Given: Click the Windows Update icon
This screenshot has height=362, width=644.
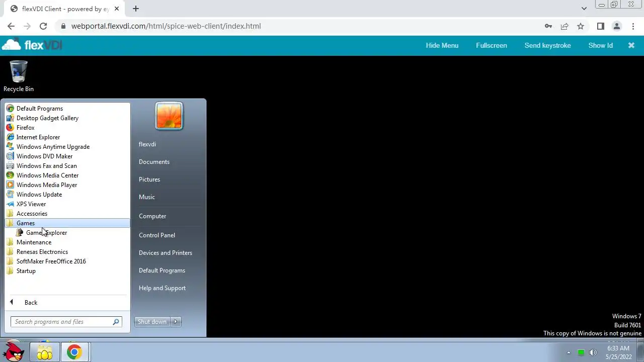Looking at the screenshot, I should (10, 195).
